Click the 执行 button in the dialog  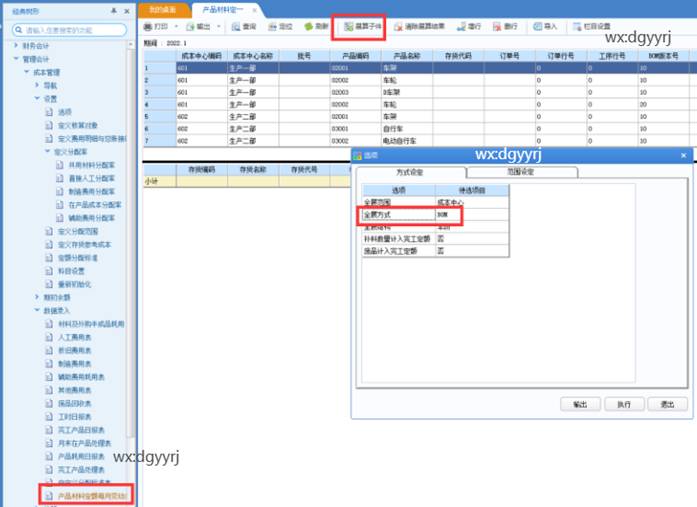[x=623, y=405]
